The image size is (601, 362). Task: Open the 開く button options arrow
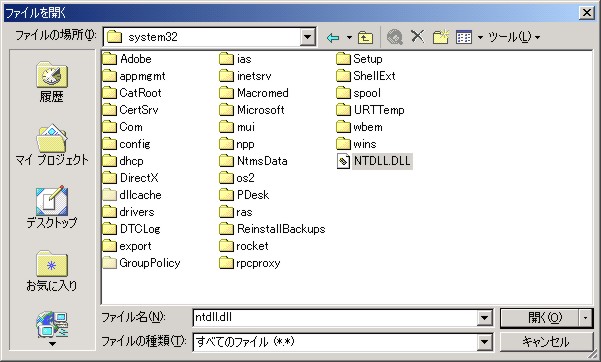pyautogui.click(x=585, y=318)
